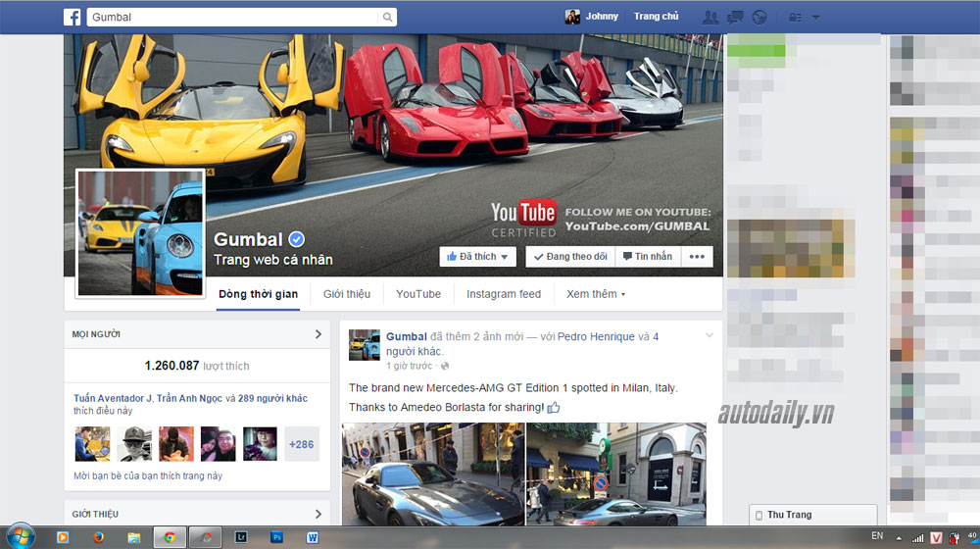Expand the Xem thêm dropdown

click(595, 294)
